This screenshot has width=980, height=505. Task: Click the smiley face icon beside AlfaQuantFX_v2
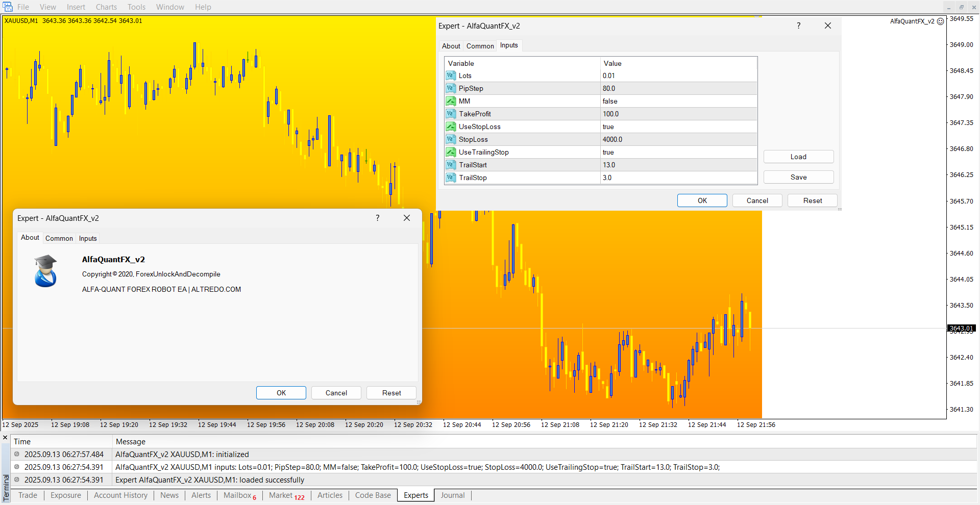(x=940, y=21)
